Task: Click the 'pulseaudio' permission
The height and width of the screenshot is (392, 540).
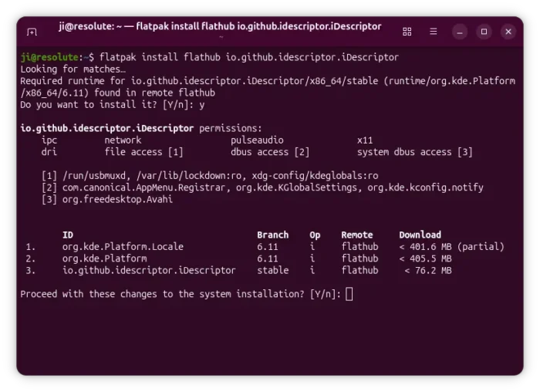Action: click(x=257, y=140)
